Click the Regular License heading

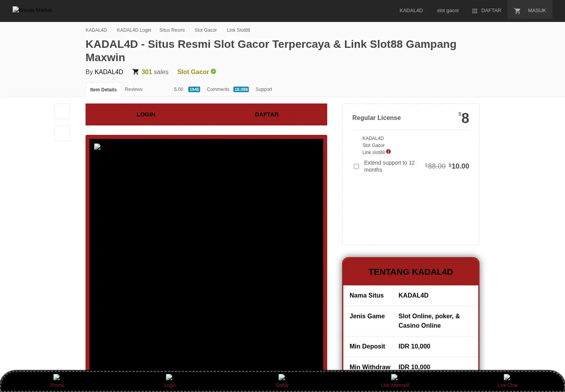(x=376, y=118)
